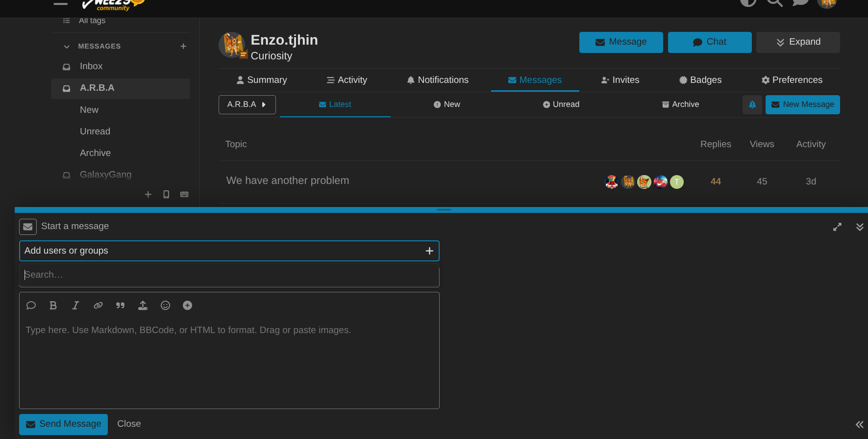The image size is (868, 439).
Task: Insert blockquote in the composer
Action: (120, 306)
